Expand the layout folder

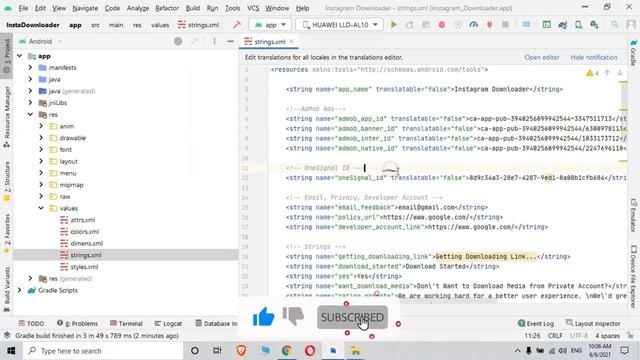click(41, 161)
